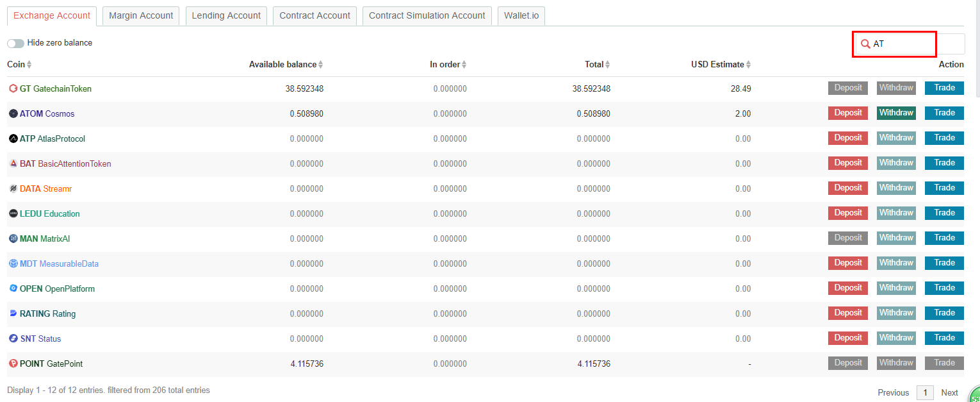
Task: Click Deposit for BAT BasicAttentionToken
Action: click(848, 163)
